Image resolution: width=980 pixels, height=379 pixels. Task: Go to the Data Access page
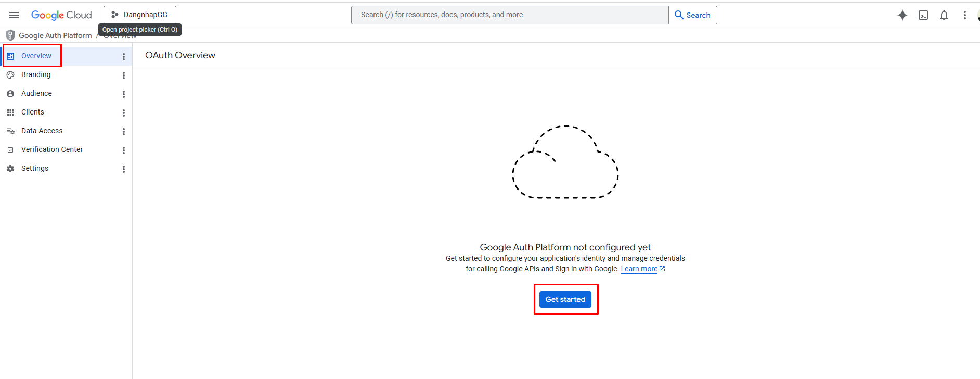[42, 131]
